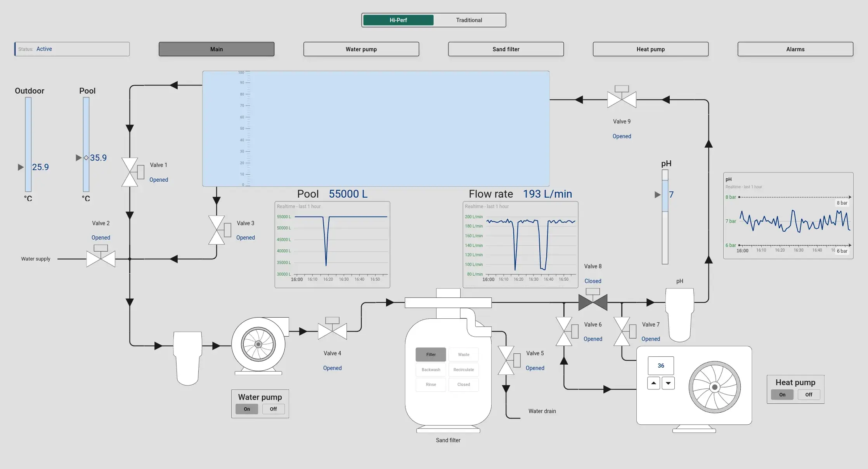Click the Valve 1 symbol icon

click(x=130, y=172)
